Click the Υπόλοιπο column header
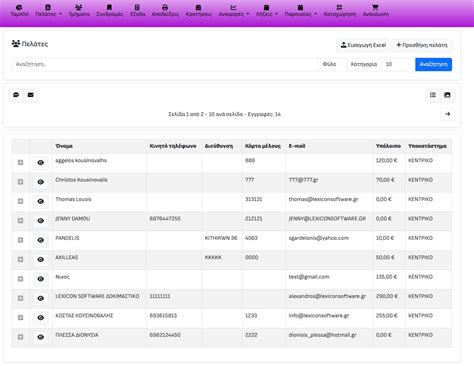 click(388, 146)
